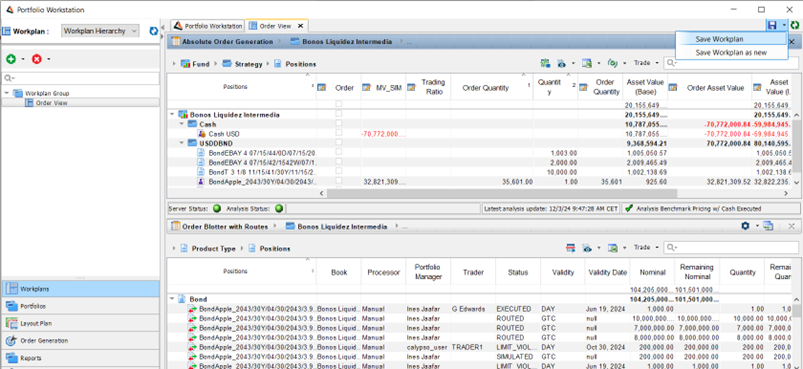
Task: Open the Layout Plan side panel
Action: [x=80, y=323]
